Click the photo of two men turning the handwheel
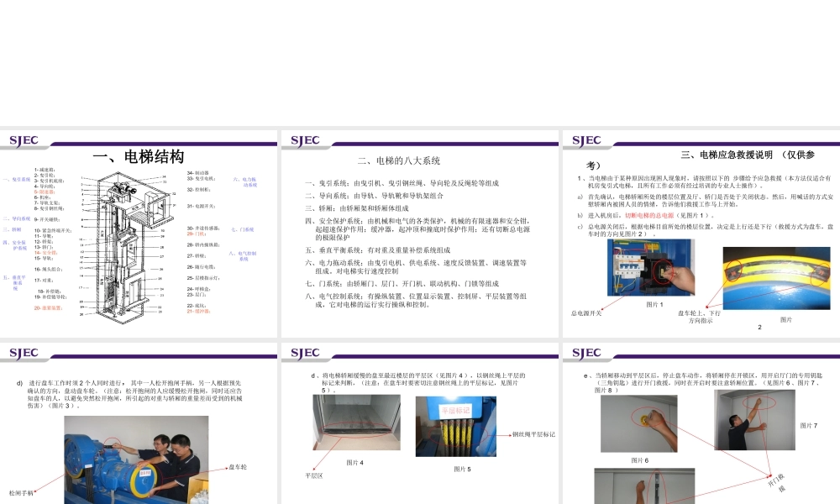Screen dimensions: 840x504 136,460
